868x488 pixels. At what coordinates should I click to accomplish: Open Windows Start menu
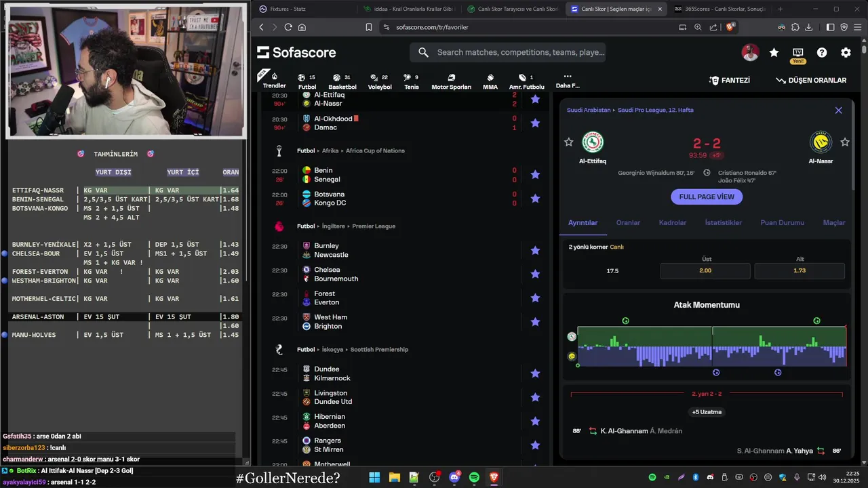click(x=374, y=477)
